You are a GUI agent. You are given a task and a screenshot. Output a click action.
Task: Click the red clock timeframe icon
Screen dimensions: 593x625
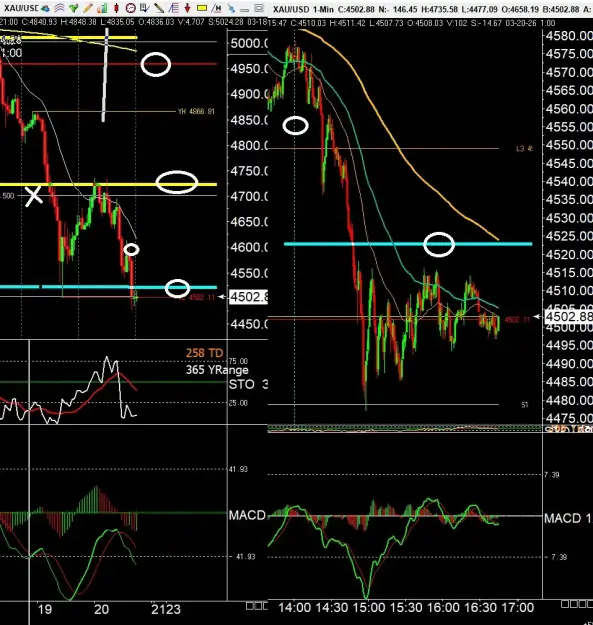[x=131, y=8]
